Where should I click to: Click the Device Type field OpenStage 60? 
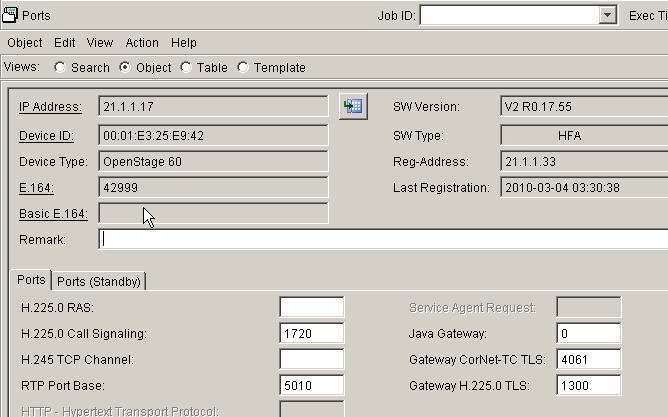(213, 162)
